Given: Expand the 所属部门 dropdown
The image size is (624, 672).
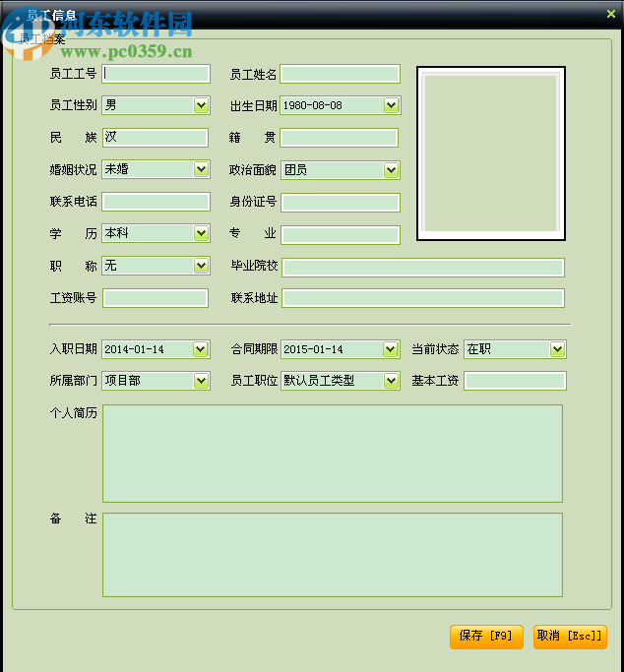Looking at the screenshot, I should (201, 381).
